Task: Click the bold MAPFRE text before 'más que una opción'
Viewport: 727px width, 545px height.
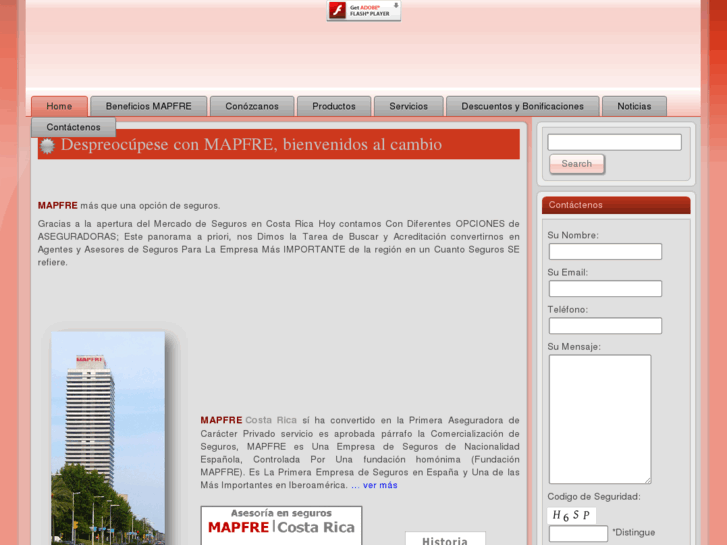Action: tap(57, 205)
